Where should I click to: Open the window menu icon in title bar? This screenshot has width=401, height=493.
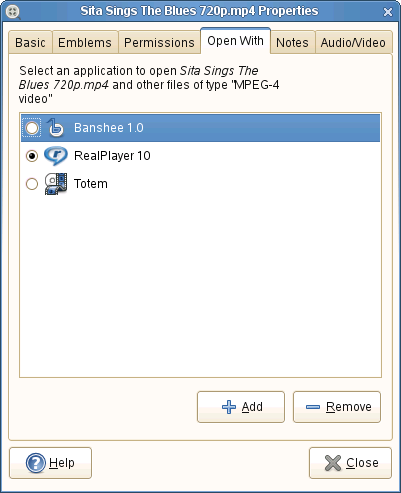(13, 12)
